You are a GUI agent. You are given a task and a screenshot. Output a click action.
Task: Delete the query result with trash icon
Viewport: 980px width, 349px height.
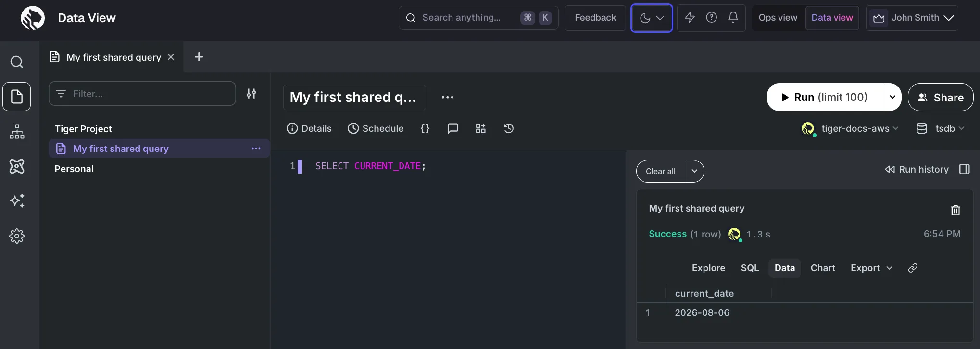pyautogui.click(x=955, y=210)
